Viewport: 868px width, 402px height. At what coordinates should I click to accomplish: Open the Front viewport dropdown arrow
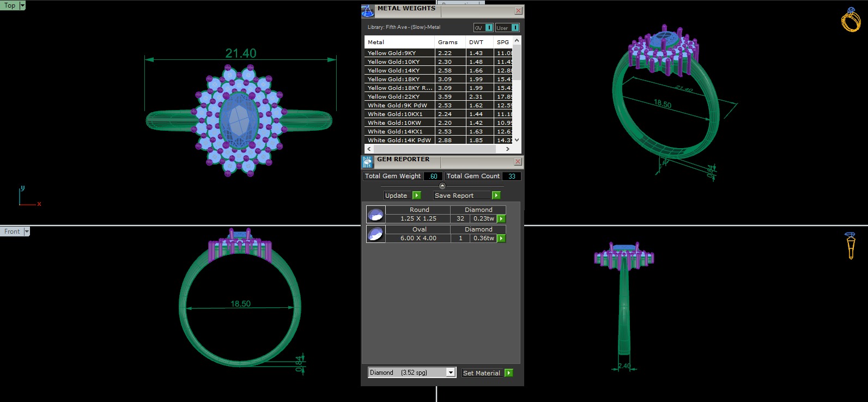point(27,232)
